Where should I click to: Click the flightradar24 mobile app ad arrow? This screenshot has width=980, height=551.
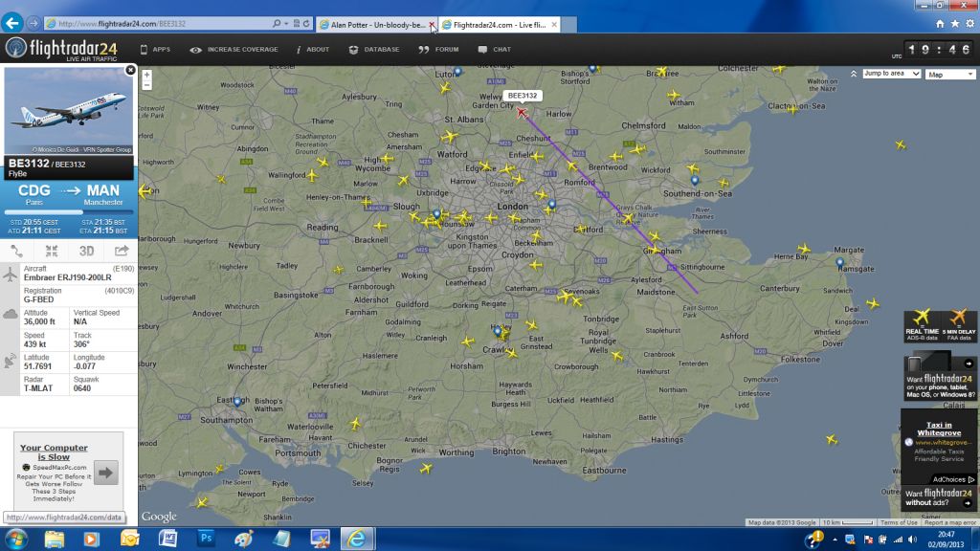click(969, 363)
